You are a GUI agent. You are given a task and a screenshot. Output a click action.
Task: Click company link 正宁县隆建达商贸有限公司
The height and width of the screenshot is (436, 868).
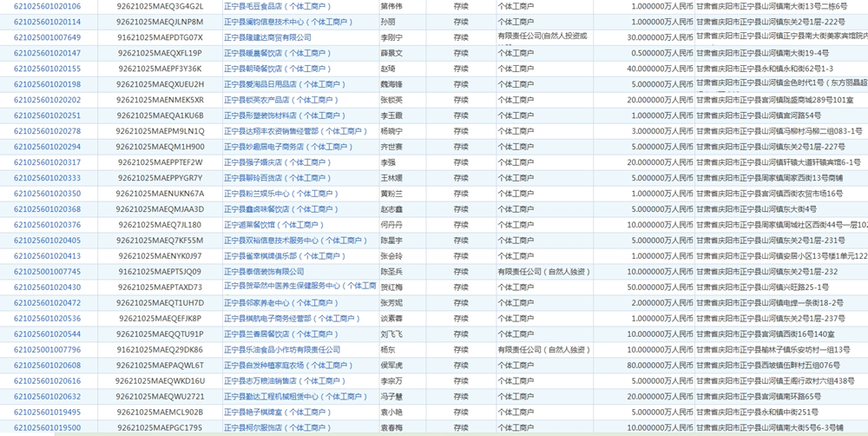point(267,37)
